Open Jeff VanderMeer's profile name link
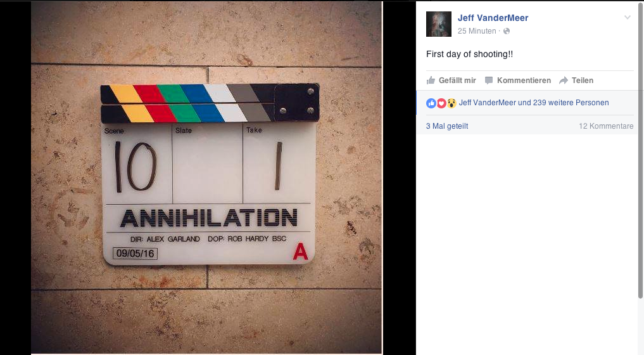Screen dimensions: 644x355 [x=493, y=18]
